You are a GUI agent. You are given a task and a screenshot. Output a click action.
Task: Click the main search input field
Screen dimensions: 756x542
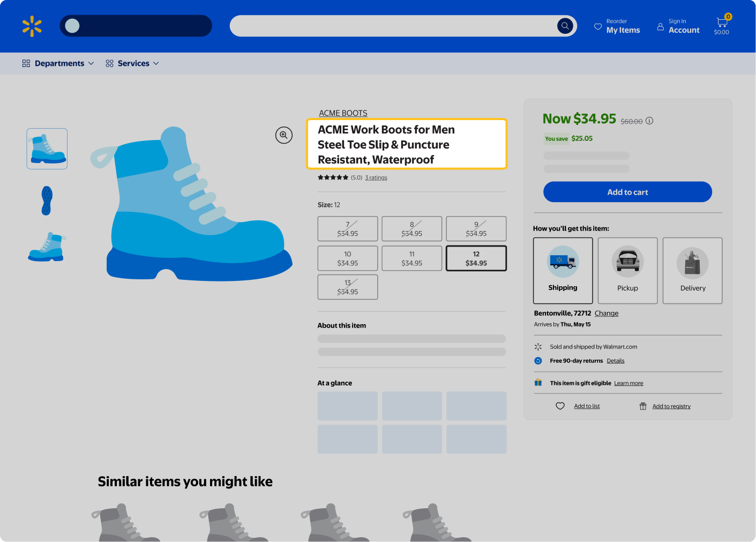pyautogui.click(x=394, y=26)
